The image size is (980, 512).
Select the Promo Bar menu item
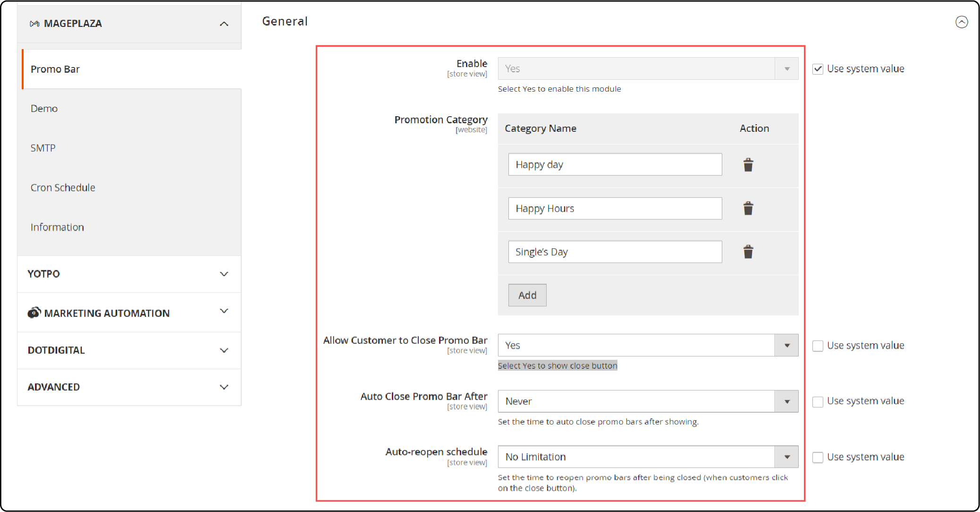[54, 68]
